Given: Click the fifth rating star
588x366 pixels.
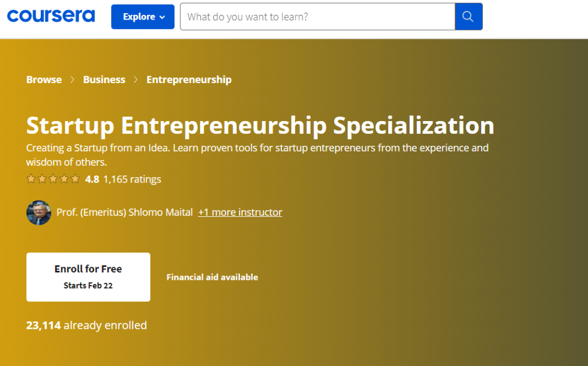Looking at the screenshot, I should pos(75,179).
